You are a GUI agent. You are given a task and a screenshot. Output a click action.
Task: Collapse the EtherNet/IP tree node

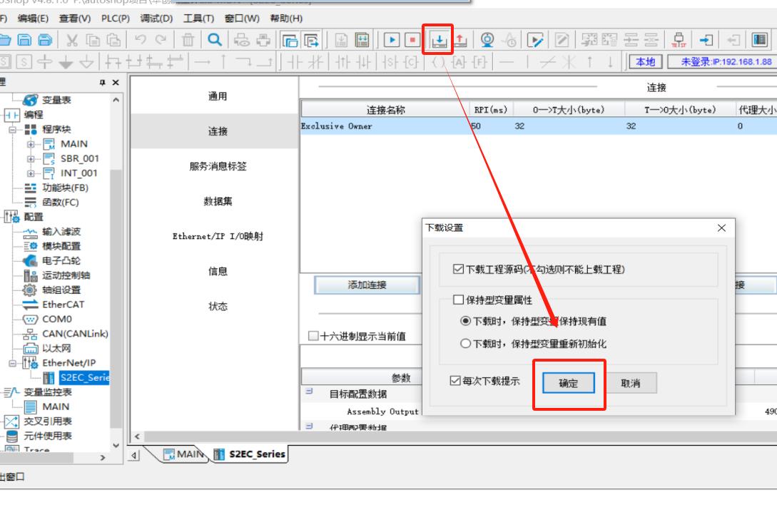(13, 363)
